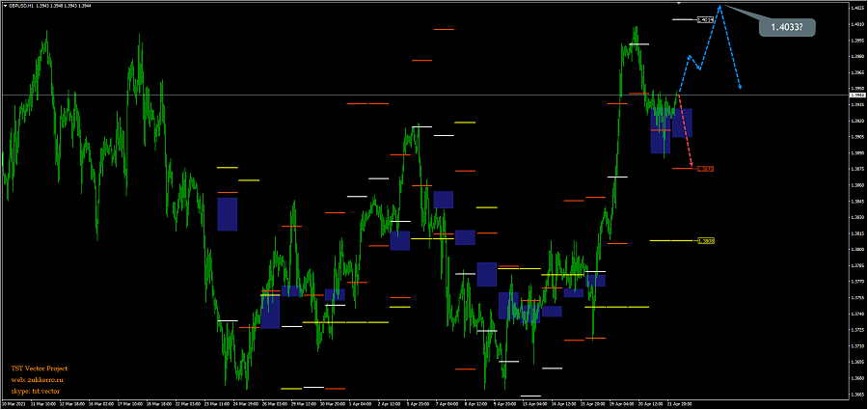Click the 1.4025 top price scale value
Viewport: 868px width, 410px height.
(856, 8)
